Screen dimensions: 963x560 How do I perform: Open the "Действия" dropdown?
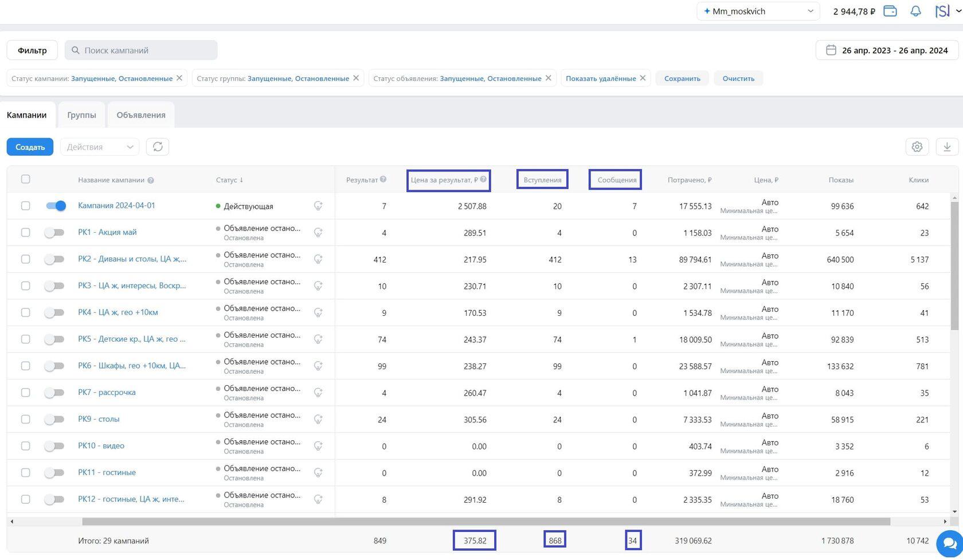click(x=100, y=147)
